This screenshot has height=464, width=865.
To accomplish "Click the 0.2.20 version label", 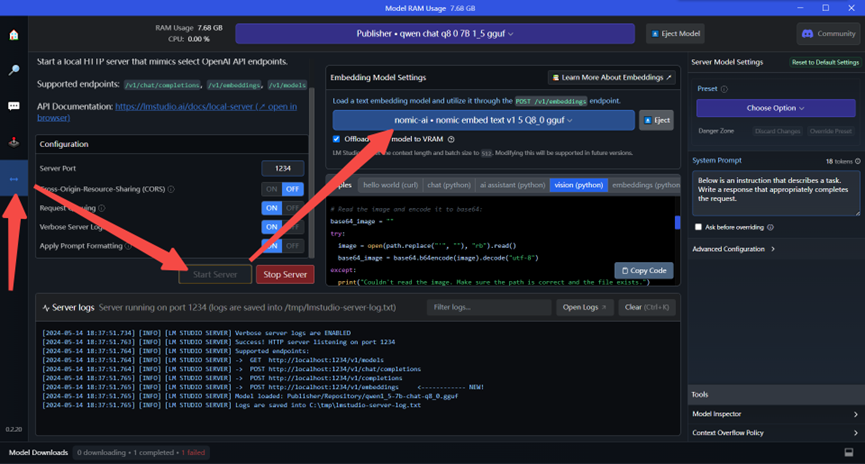I will [14, 429].
